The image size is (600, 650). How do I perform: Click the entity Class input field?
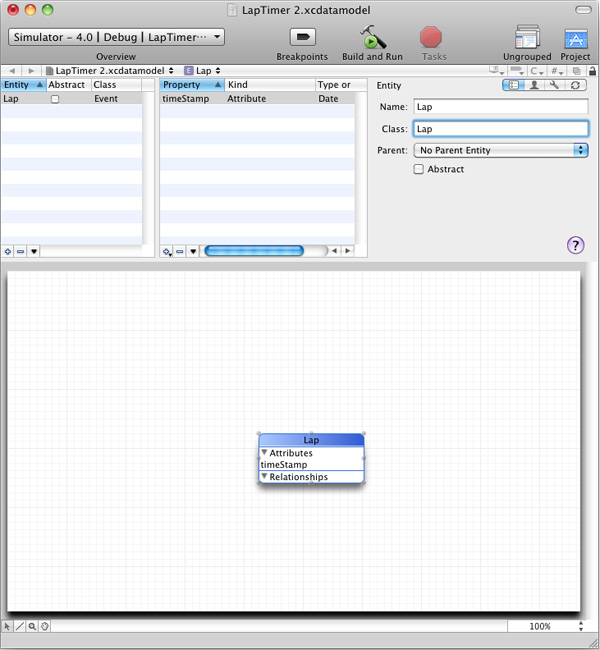[x=501, y=129]
